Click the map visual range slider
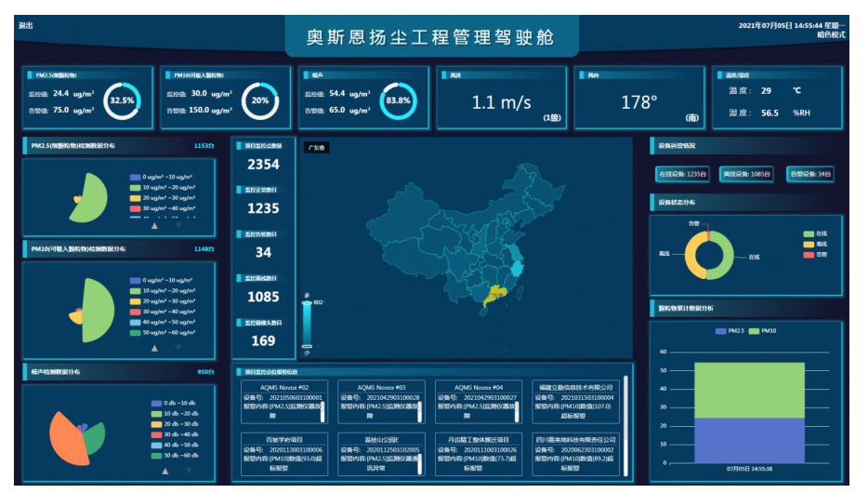868x493 pixels. click(307, 323)
